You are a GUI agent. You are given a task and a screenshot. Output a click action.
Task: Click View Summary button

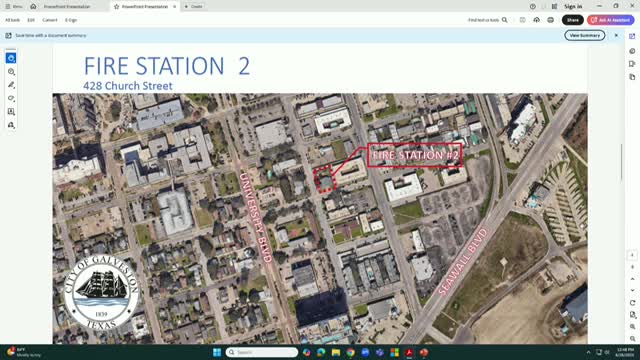click(x=584, y=36)
